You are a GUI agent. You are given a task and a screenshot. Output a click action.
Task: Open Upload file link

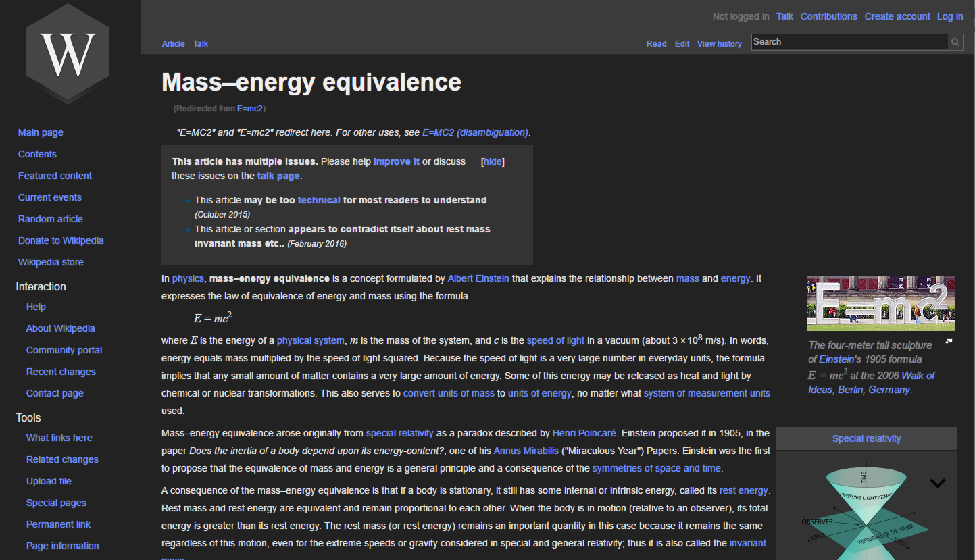pos(49,481)
